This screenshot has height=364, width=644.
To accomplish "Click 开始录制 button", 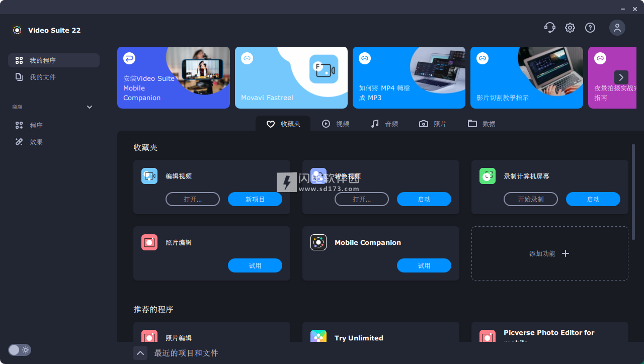I will coord(531,199).
